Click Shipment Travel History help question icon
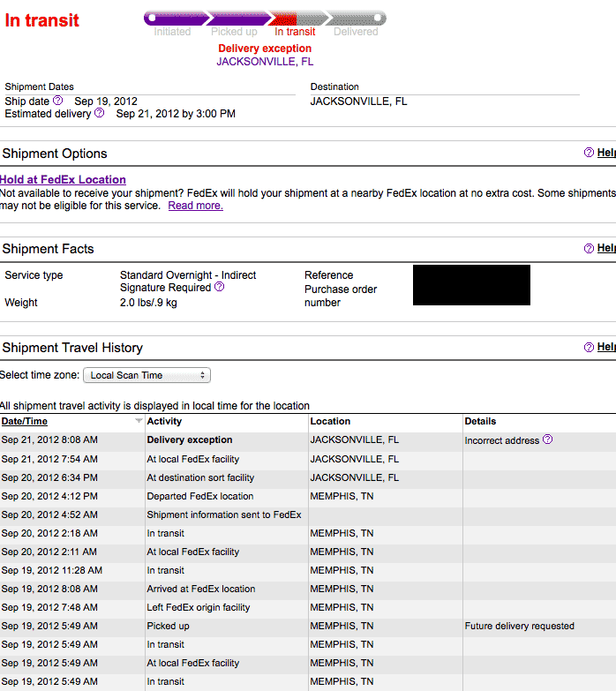Screen dimensions: 616x691 point(589,347)
